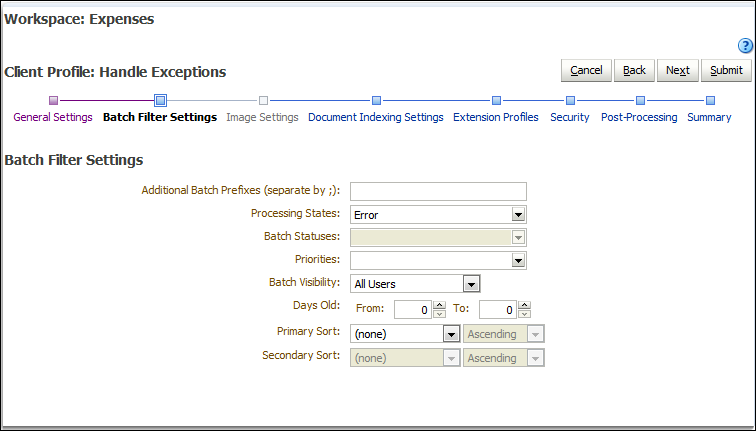756x431 pixels.
Task: Focus the Days Old To field
Action: [498, 310]
